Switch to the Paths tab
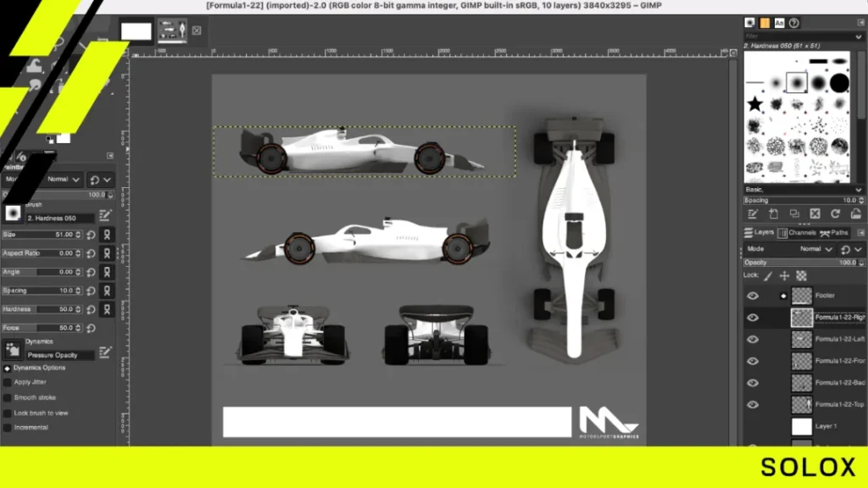This screenshot has width=868, height=488. click(834, 233)
